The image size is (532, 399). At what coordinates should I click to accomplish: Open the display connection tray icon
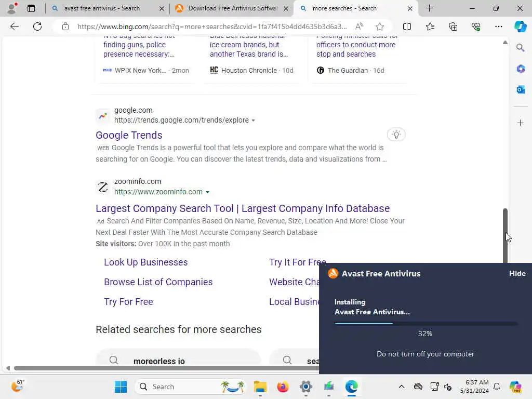point(434,387)
